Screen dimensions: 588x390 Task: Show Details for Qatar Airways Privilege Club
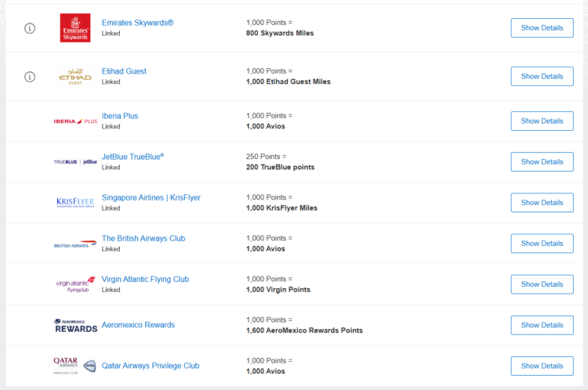coord(542,366)
